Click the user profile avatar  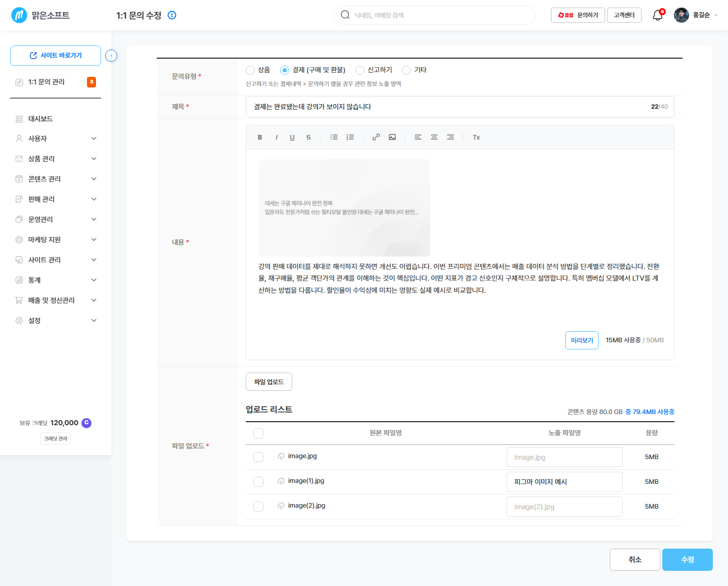click(681, 15)
